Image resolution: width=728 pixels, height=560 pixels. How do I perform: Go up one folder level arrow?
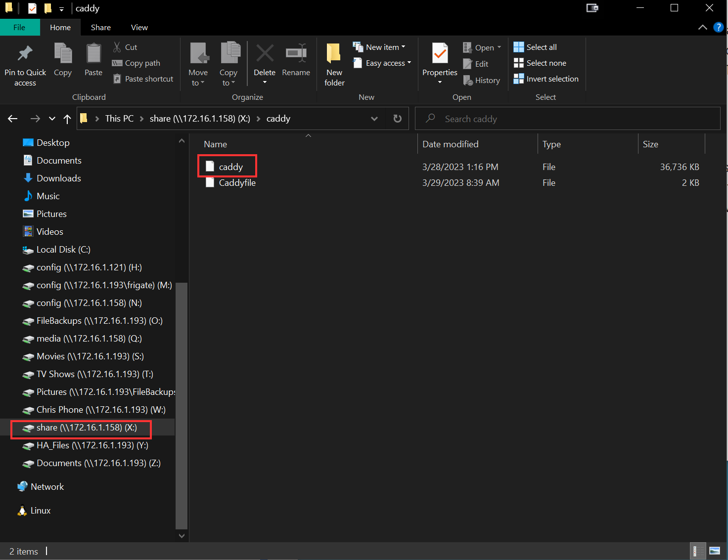coord(67,119)
